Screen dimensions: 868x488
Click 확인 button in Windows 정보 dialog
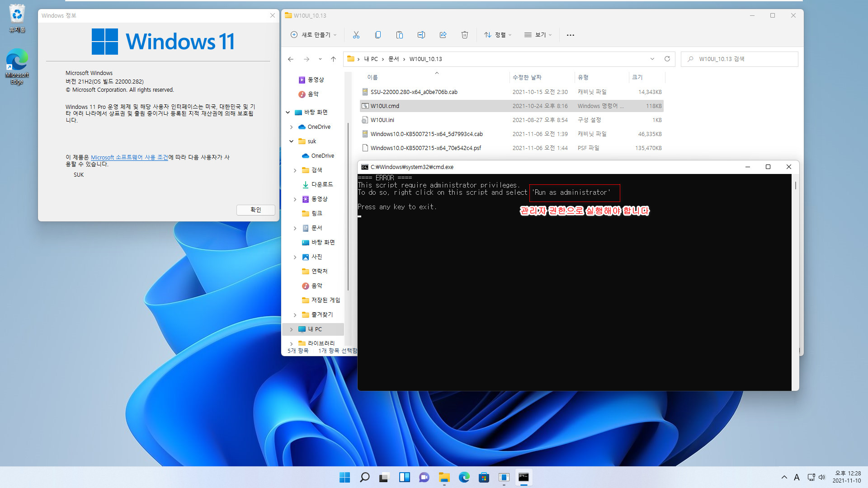pos(256,210)
